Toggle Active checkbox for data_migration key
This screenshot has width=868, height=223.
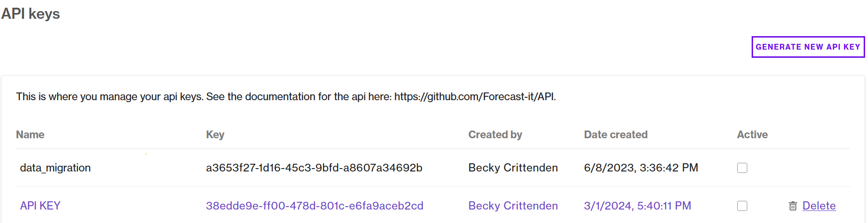click(x=742, y=168)
